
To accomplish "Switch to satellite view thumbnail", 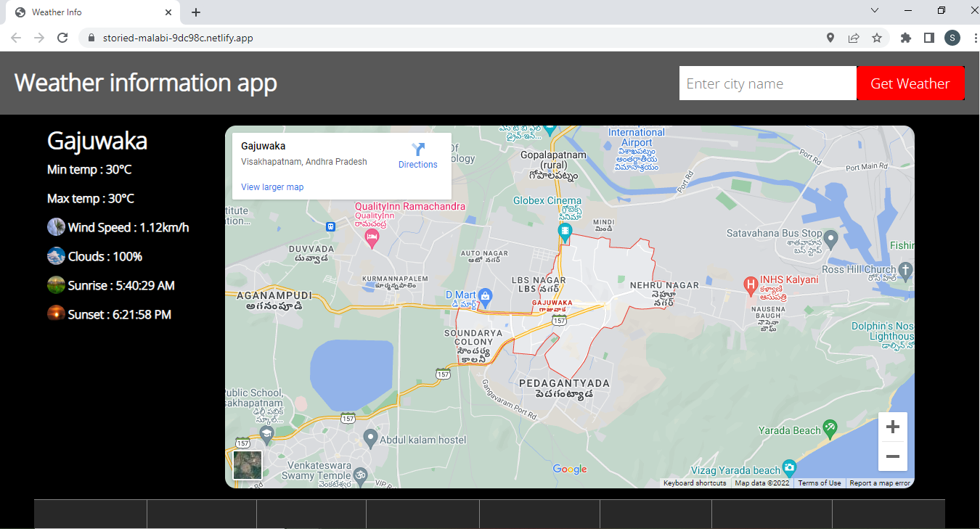I will (x=248, y=465).
